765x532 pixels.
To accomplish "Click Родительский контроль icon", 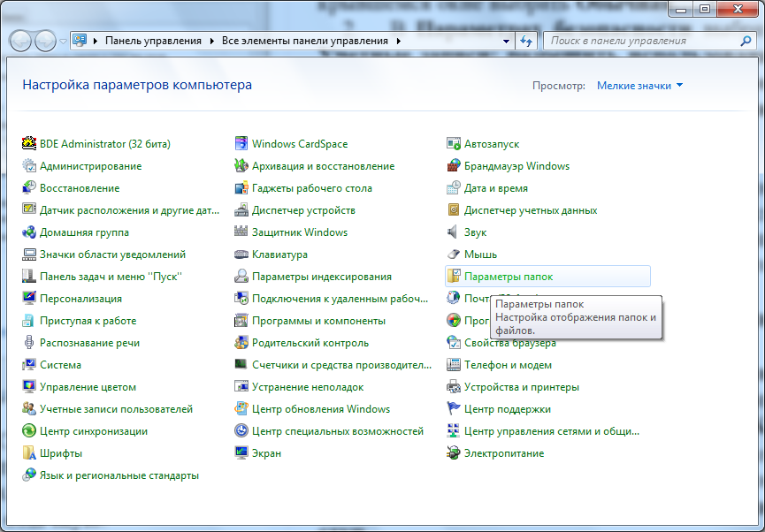I will pos(241,343).
